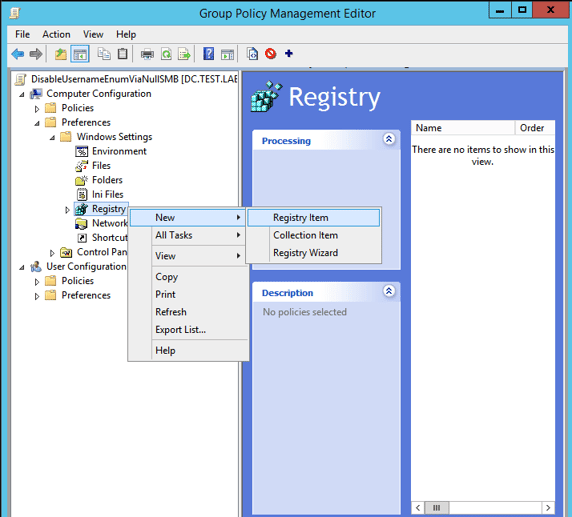572x517 pixels.
Task: Open View submenu in the context menu
Action: point(188,256)
